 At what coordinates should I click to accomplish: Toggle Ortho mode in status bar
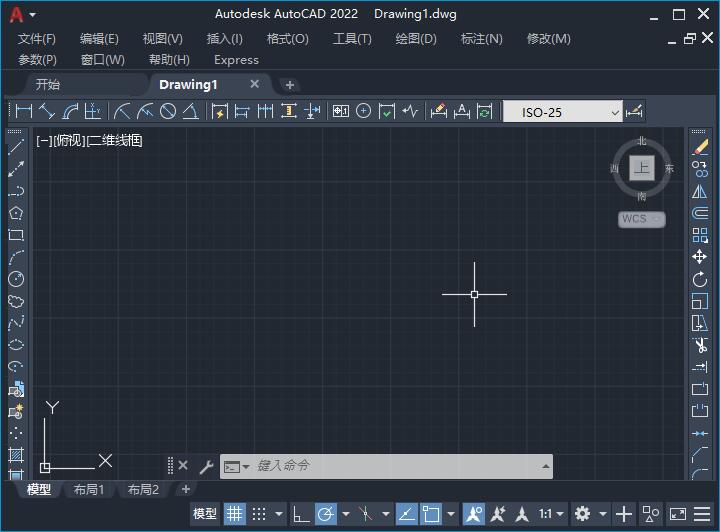pos(301,514)
